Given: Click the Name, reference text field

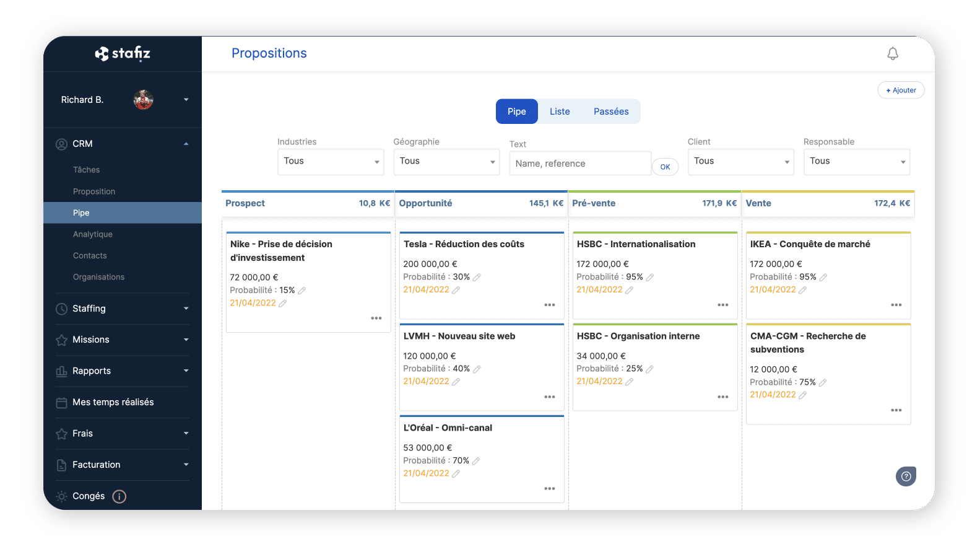Looking at the screenshot, I should pyautogui.click(x=580, y=164).
